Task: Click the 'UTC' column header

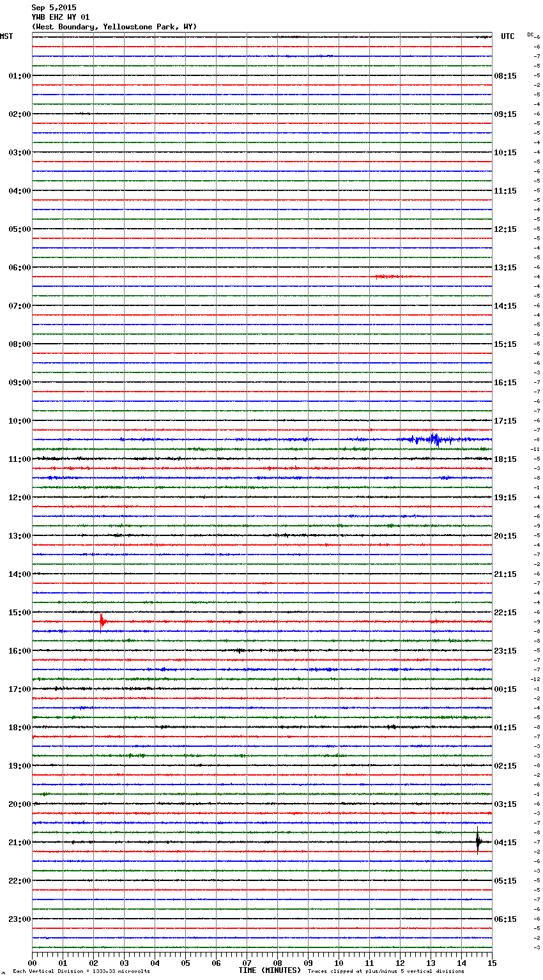Action: tap(508, 36)
